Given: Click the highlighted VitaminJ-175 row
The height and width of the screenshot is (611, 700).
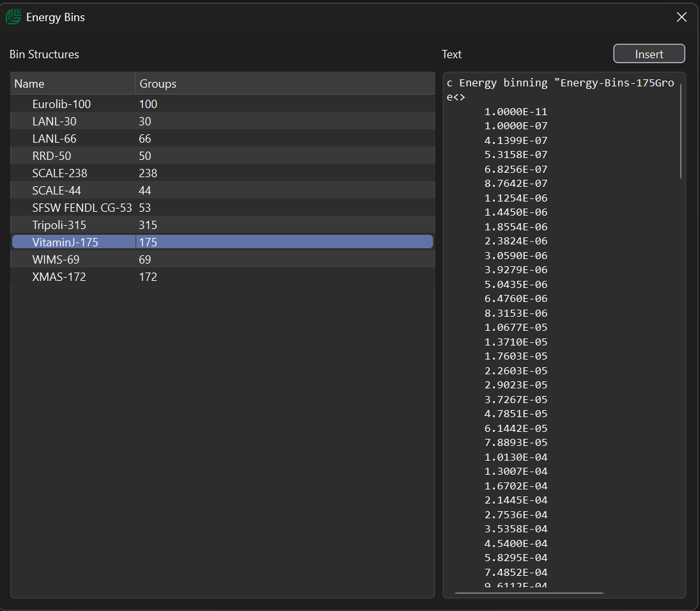Looking at the screenshot, I should 222,242.
